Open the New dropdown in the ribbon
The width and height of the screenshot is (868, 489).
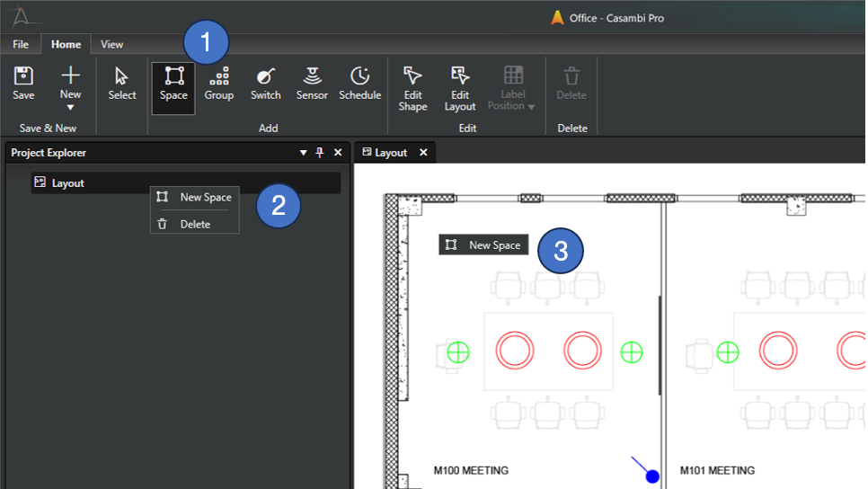click(x=70, y=87)
